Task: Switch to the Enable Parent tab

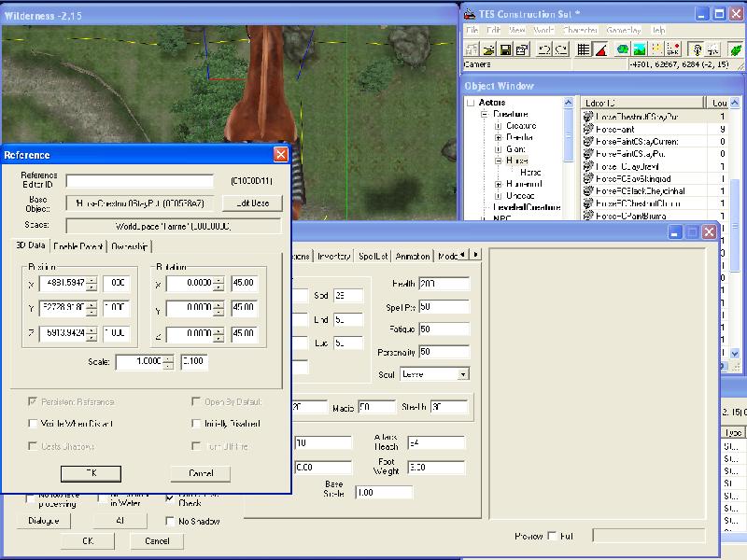Action: pos(78,246)
